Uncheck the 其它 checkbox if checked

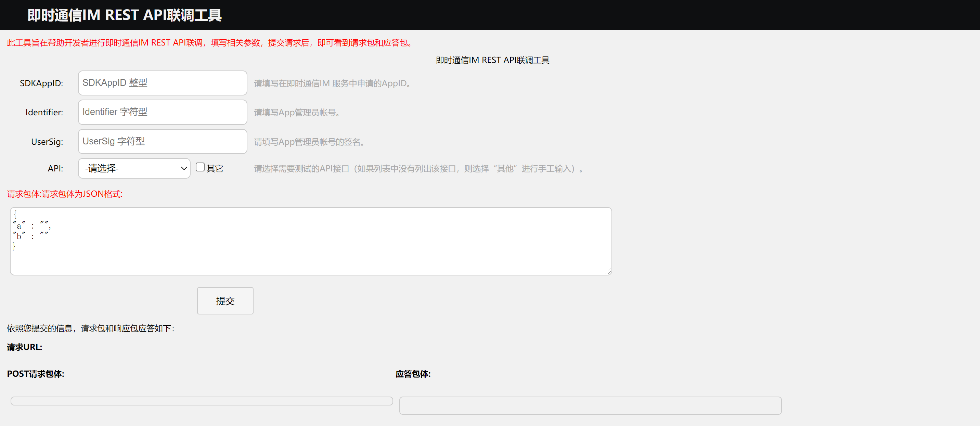[201, 167]
